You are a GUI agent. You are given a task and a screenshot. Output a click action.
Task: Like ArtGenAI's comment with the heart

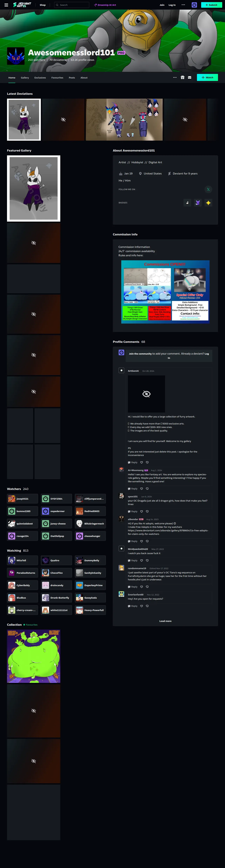pyautogui.click(x=141, y=462)
